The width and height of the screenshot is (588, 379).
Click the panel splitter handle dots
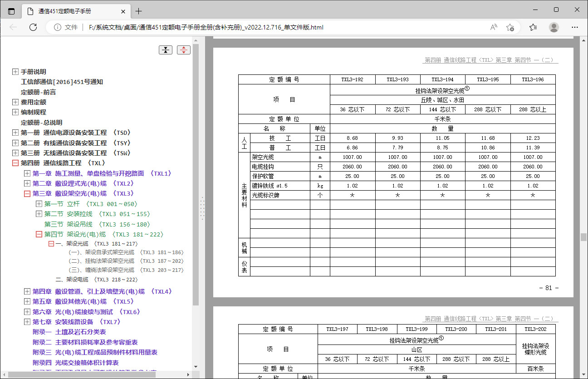[202, 209]
